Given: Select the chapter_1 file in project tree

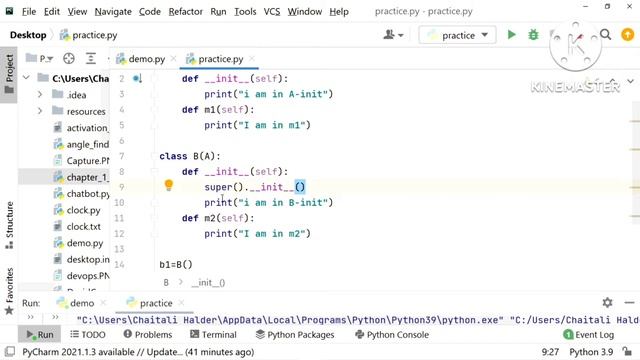Looking at the screenshot, I should tap(82, 177).
